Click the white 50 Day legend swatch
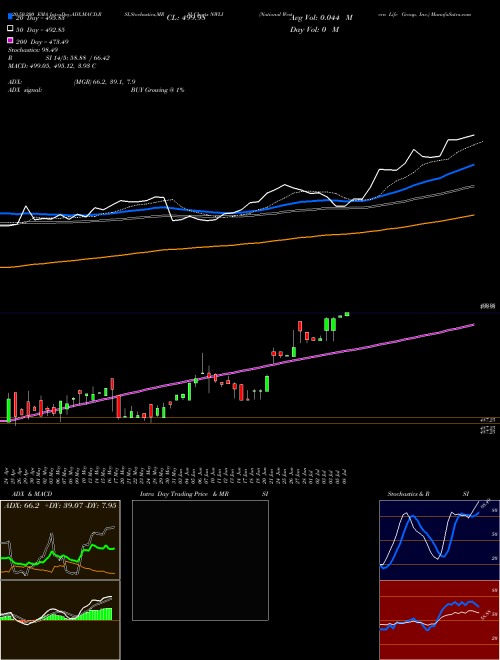The width and height of the screenshot is (500, 660). [10, 29]
